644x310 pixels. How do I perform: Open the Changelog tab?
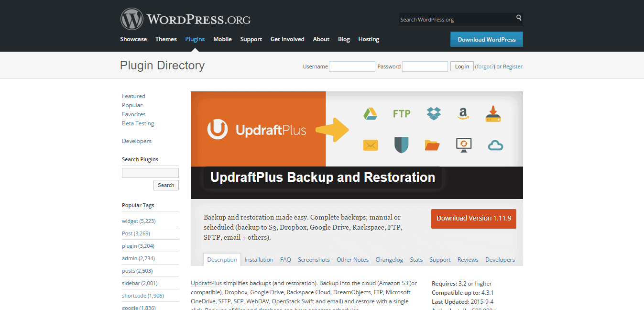[x=389, y=259]
